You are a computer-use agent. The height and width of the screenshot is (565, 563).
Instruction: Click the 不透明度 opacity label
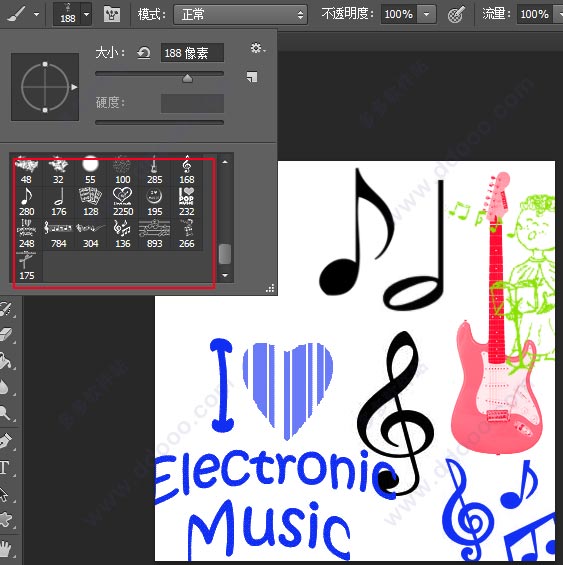[347, 14]
